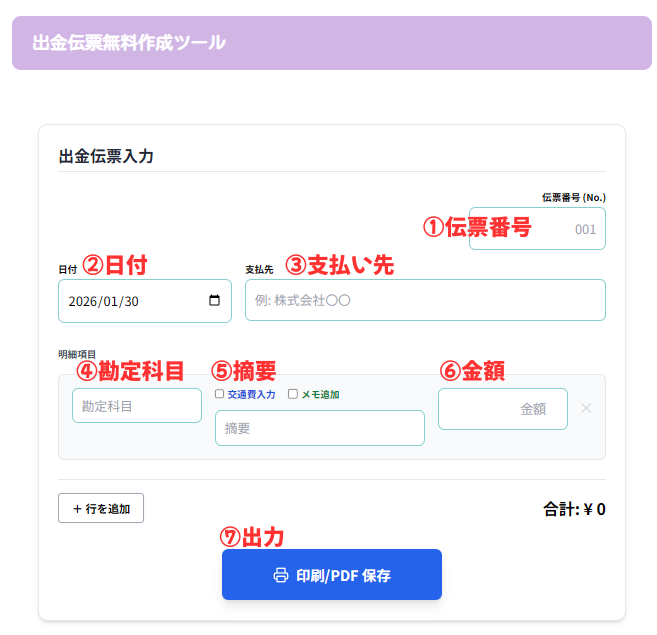Toggle the メモ追加 checkbox

point(293,394)
